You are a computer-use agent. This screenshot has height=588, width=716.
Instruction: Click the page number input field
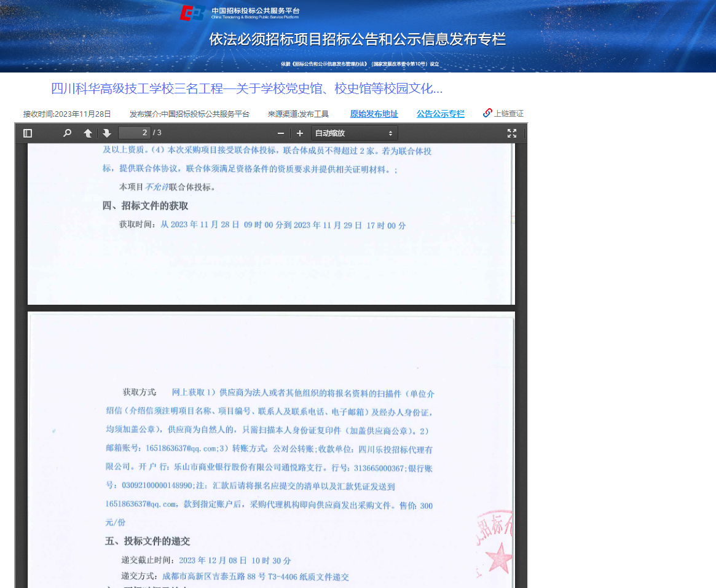(135, 133)
